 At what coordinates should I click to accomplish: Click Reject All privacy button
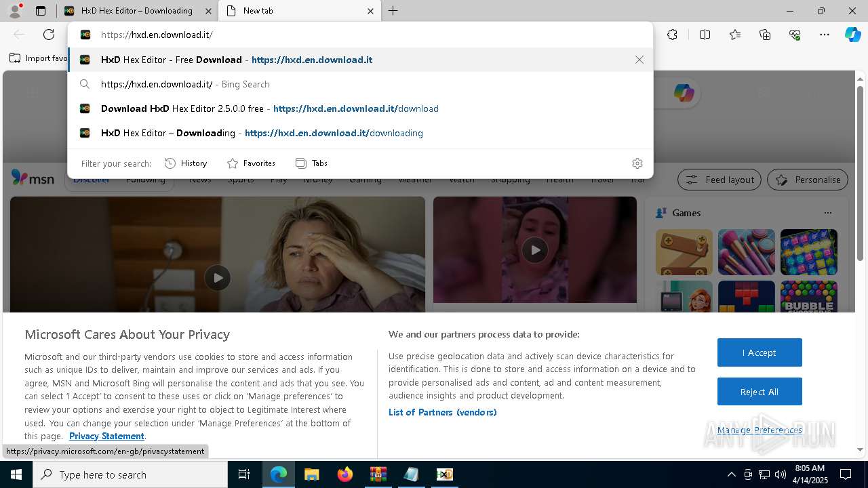[x=759, y=392]
